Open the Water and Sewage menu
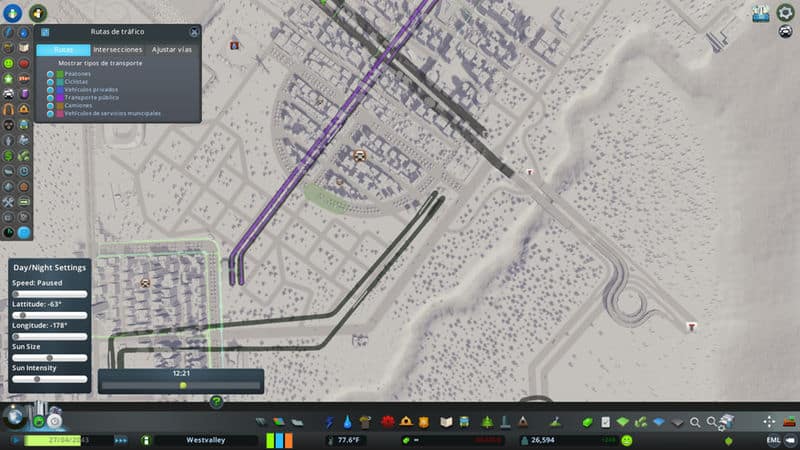Image resolution: width=800 pixels, height=450 pixels. pos(348,422)
